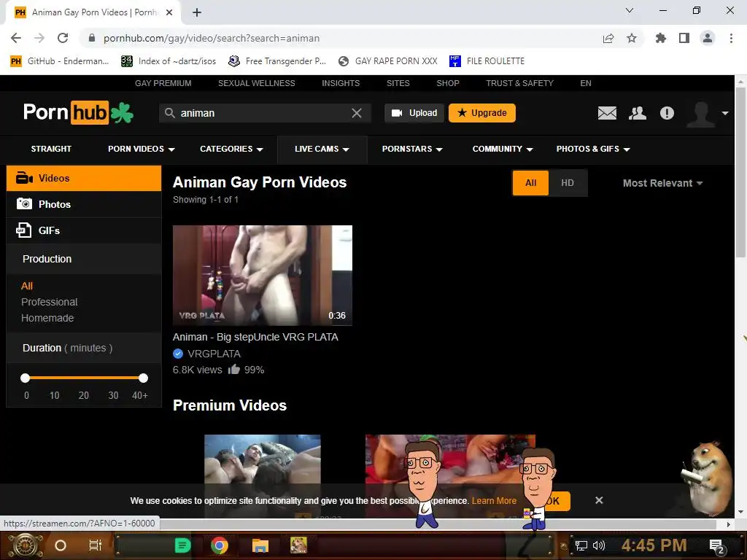The height and width of the screenshot is (560, 747).
Task: Open the Shop link in top bar
Action: tap(448, 83)
